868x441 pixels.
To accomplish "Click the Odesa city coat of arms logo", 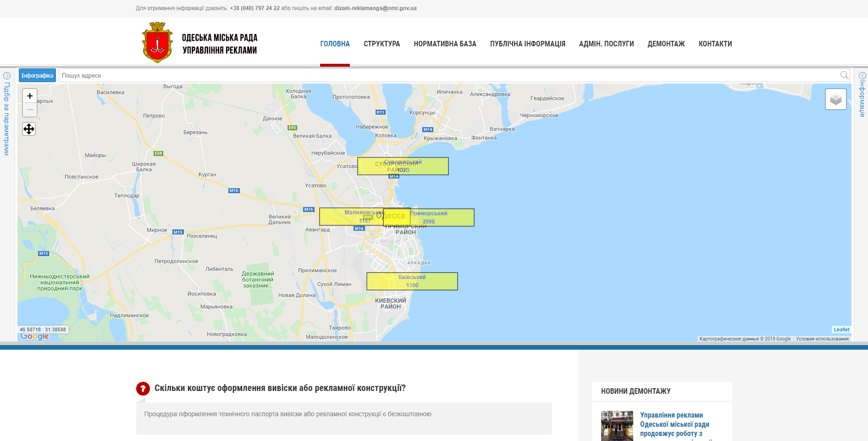I will [157, 43].
